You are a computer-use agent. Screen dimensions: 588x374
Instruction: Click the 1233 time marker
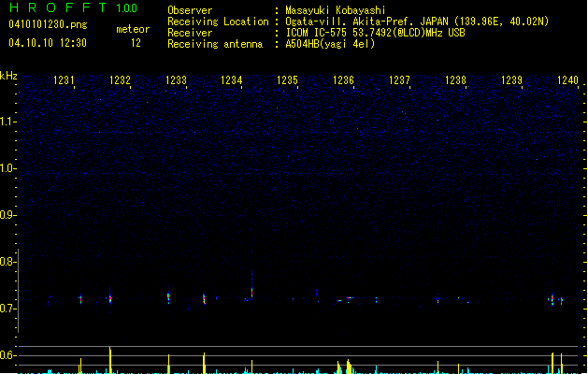coord(176,80)
